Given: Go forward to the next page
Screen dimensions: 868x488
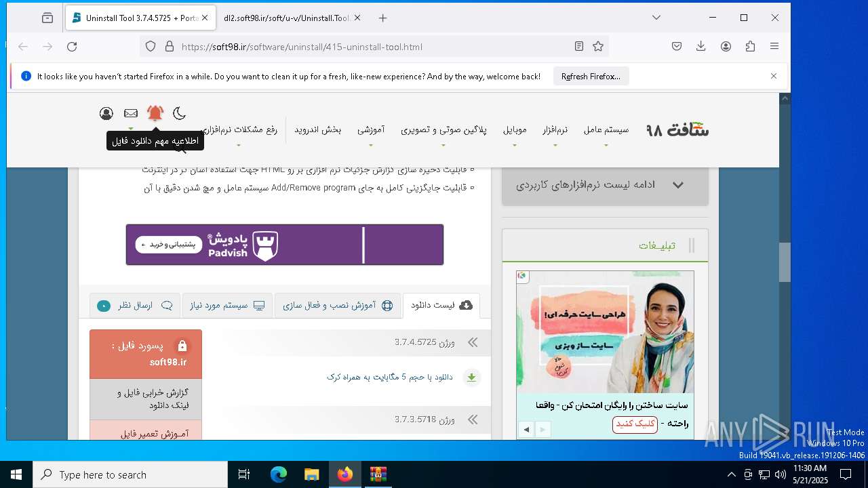Looking at the screenshot, I should coord(47,46).
